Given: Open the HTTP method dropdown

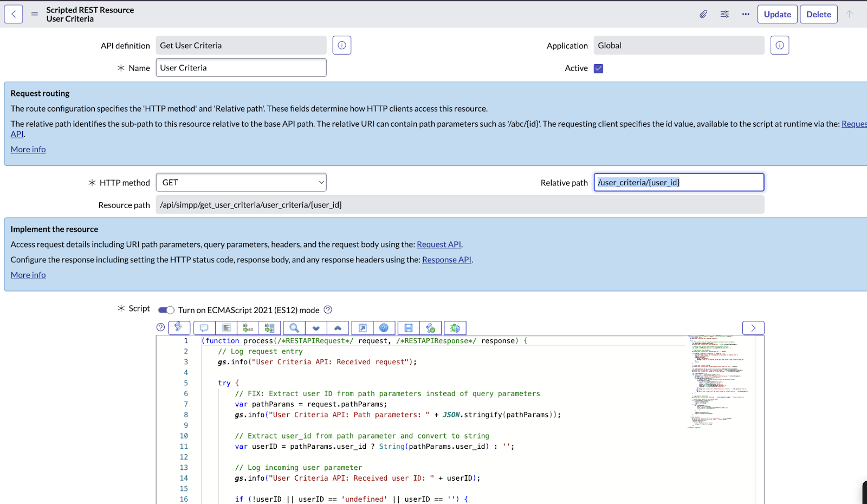Looking at the screenshot, I should (x=241, y=183).
